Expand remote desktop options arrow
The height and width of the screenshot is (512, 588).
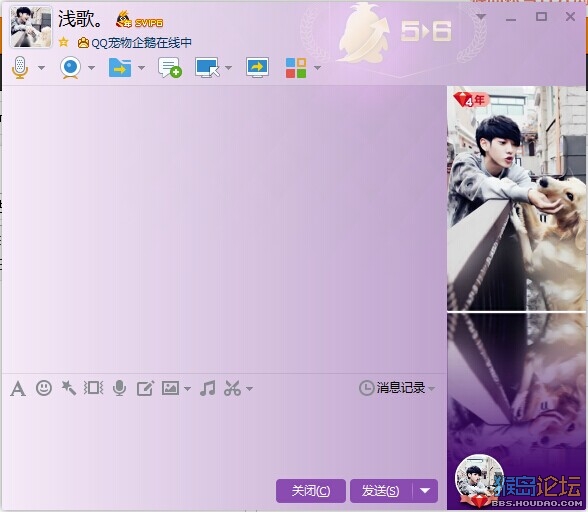pos(228,68)
